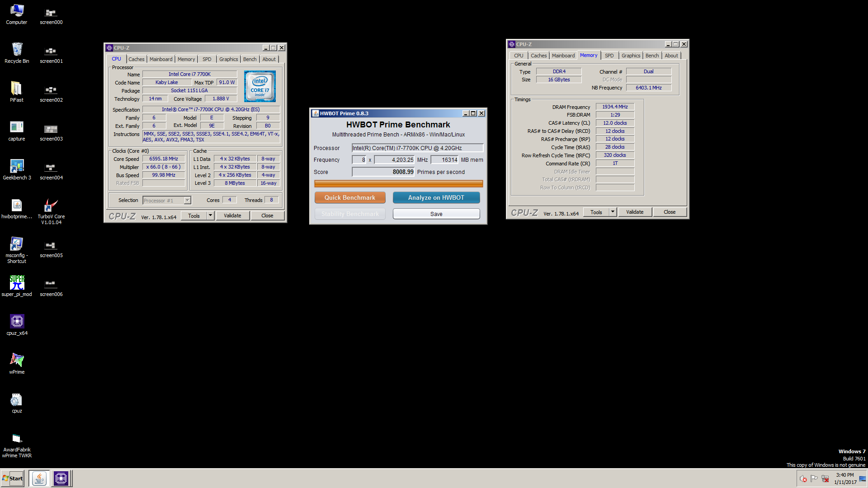Screen dimensions: 868x488
Task: Click the 4,203.25 MHz frequency field
Action: [394, 160]
